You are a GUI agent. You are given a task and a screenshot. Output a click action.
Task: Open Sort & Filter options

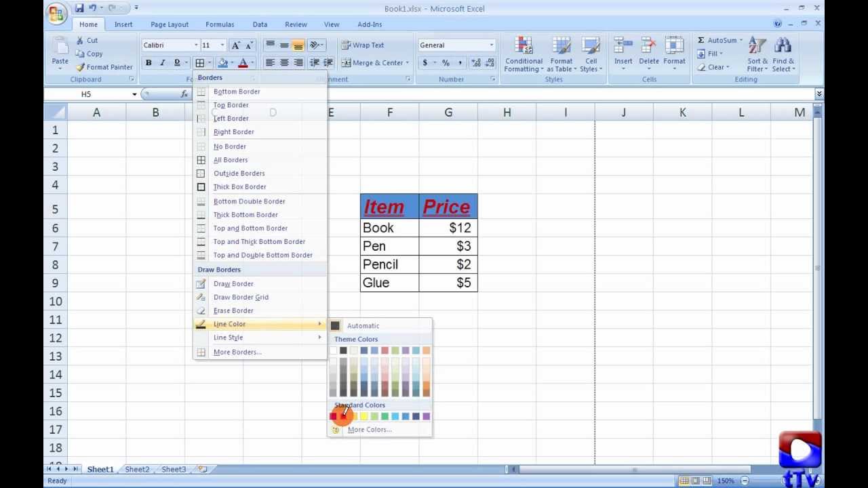757,54
